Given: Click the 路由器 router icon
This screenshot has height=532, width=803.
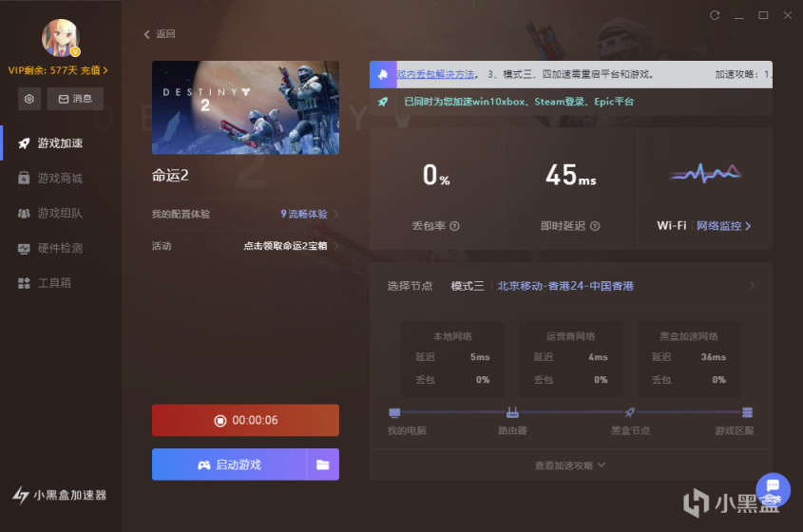Looking at the screenshot, I should [512, 412].
